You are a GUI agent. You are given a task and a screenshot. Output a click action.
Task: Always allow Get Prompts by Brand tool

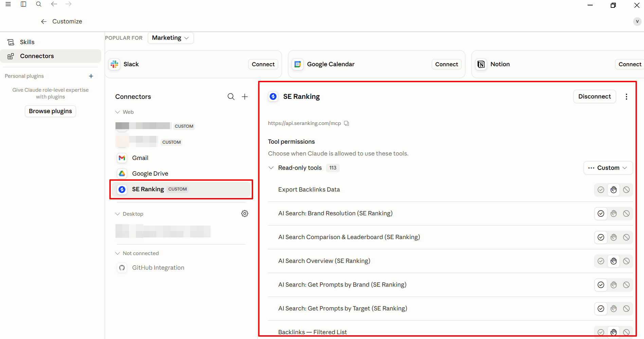[601, 285]
